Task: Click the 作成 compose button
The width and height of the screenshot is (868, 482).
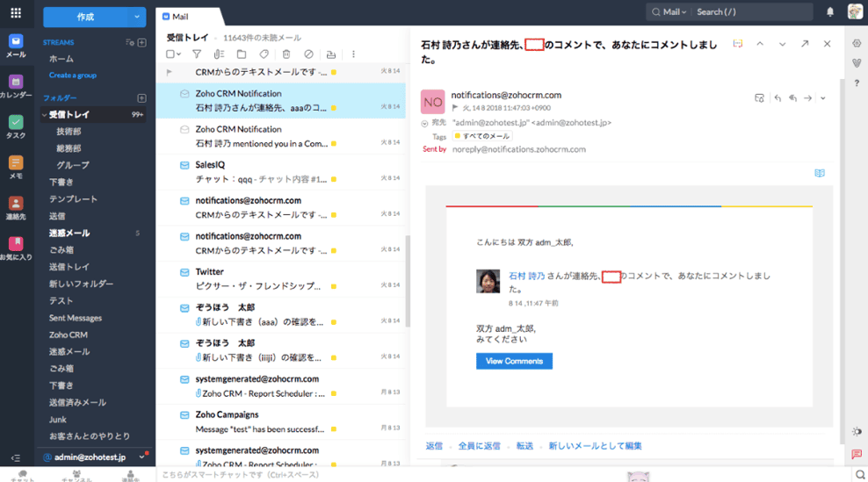Action: point(85,18)
